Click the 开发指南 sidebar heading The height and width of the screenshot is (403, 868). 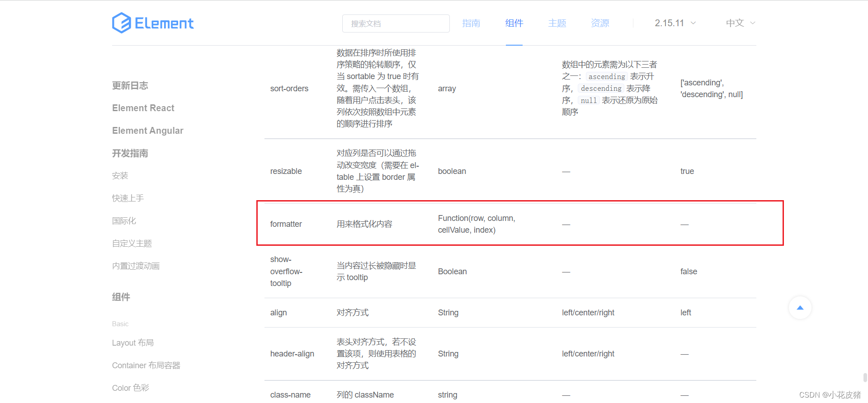130,153
